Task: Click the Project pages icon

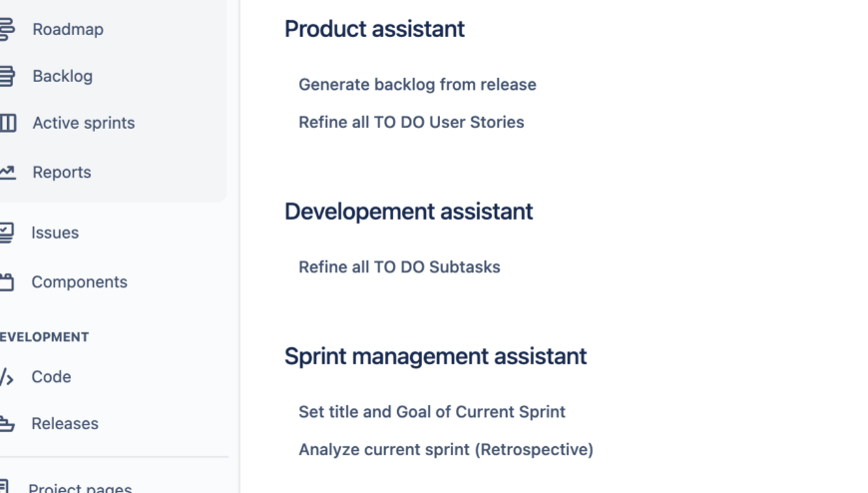Action: click(7, 487)
